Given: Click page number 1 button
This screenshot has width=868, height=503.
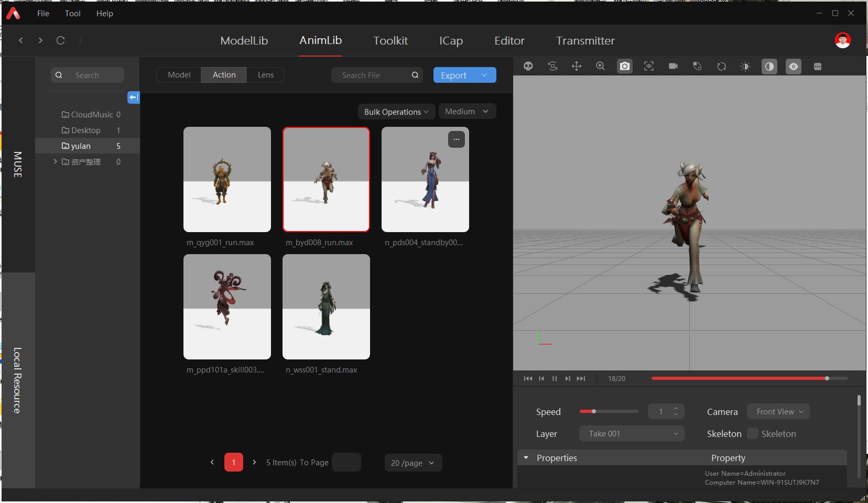Looking at the screenshot, I should tap(234, 462).
